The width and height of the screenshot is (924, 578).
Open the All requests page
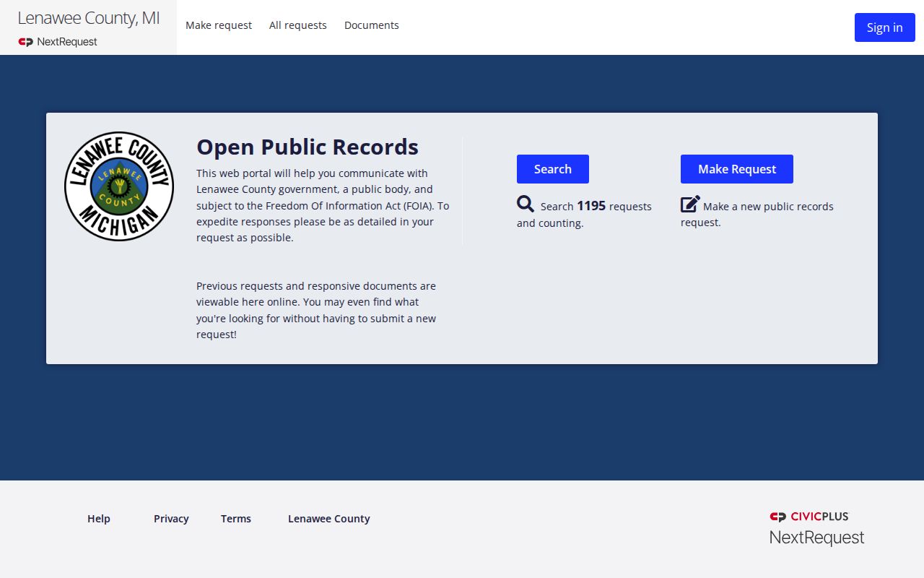click(x=298, y=25)
